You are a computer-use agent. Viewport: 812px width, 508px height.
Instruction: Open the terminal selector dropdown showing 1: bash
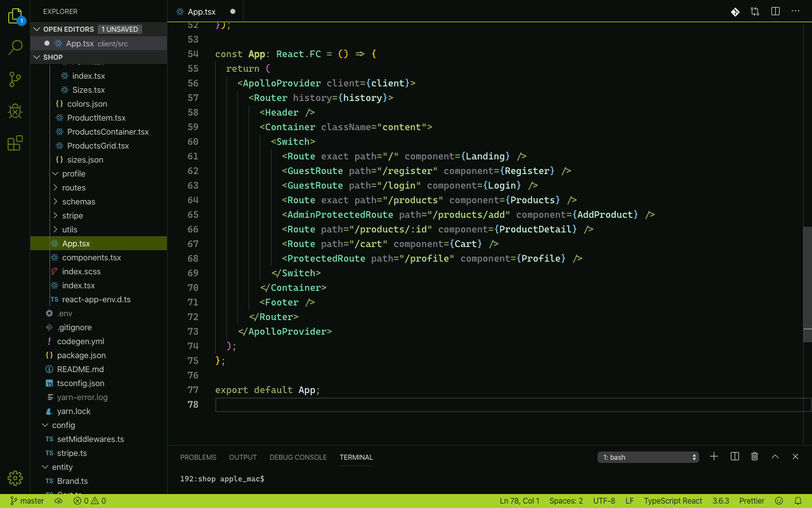click(648, 457)
